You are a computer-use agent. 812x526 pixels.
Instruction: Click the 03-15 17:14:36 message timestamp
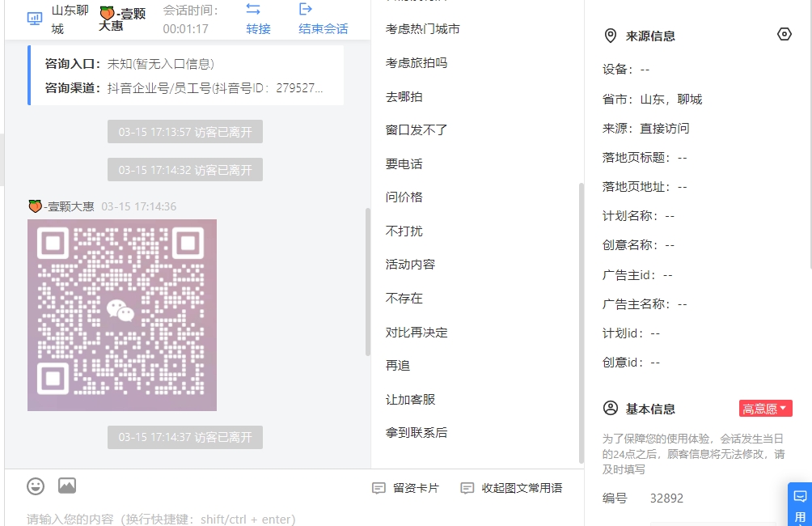pyautogui.click(x=139, y=207)
